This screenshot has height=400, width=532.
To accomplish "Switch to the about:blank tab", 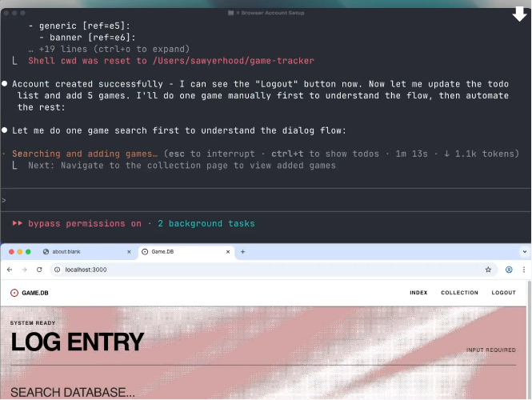I will click(x=87, y=252).
